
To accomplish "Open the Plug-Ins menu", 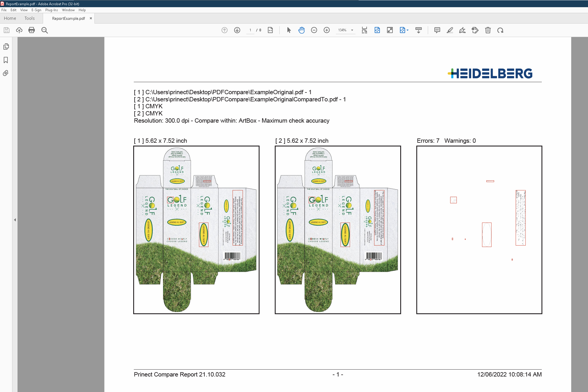I will tap(52, 10).
